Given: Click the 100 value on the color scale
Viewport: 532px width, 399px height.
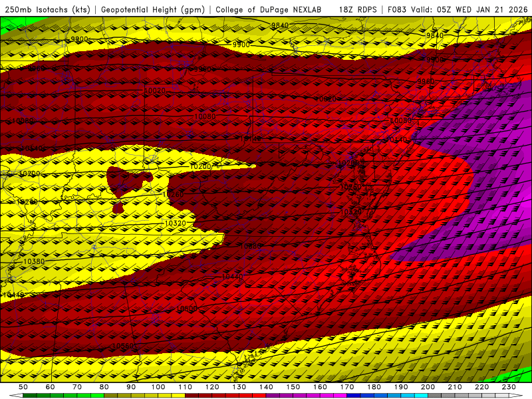Looking at the screenshot, I should click(158, 387).
